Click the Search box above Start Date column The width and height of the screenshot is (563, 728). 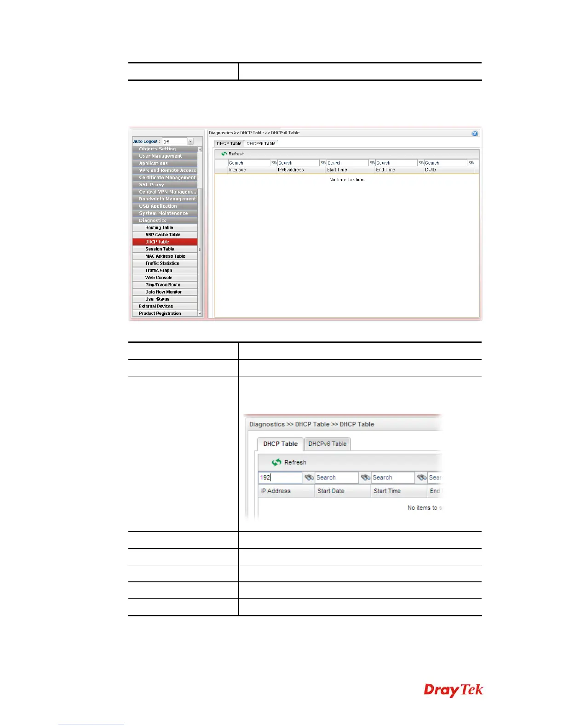[336, 478]
